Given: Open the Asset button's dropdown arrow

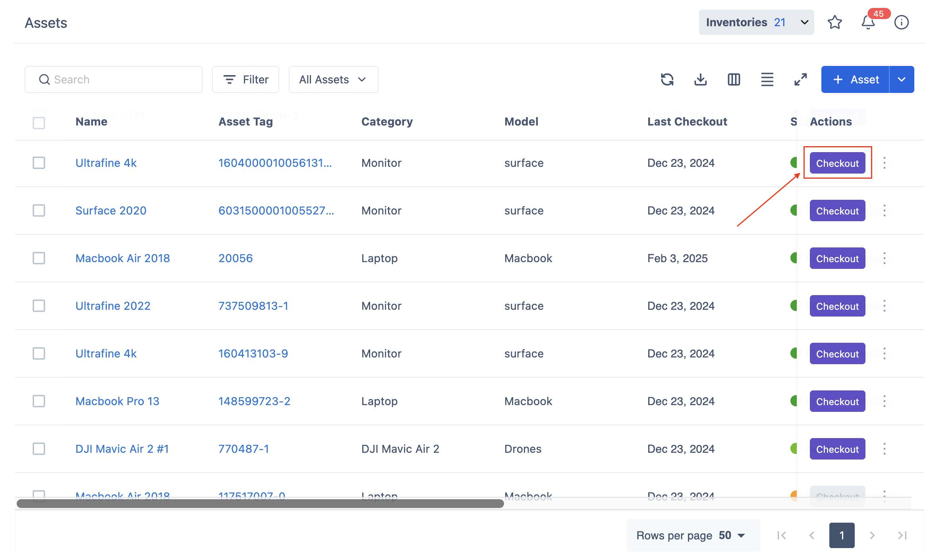Looking at the screenshot, I should 902,79.
